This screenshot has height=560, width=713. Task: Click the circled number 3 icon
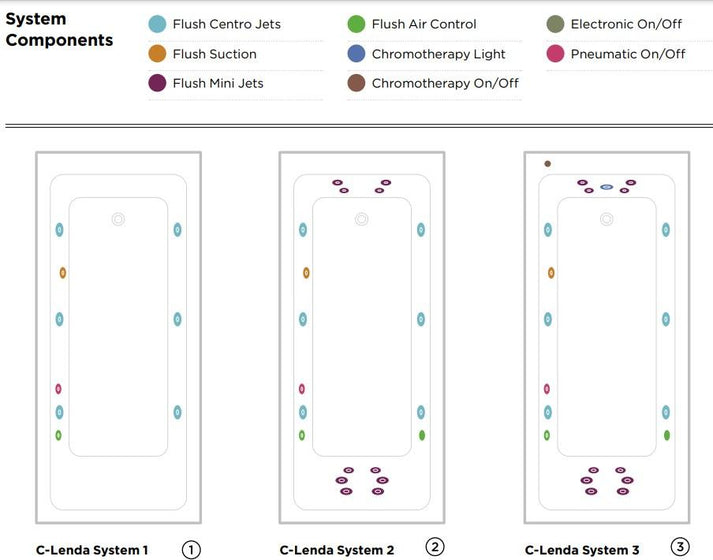(680, 546)
